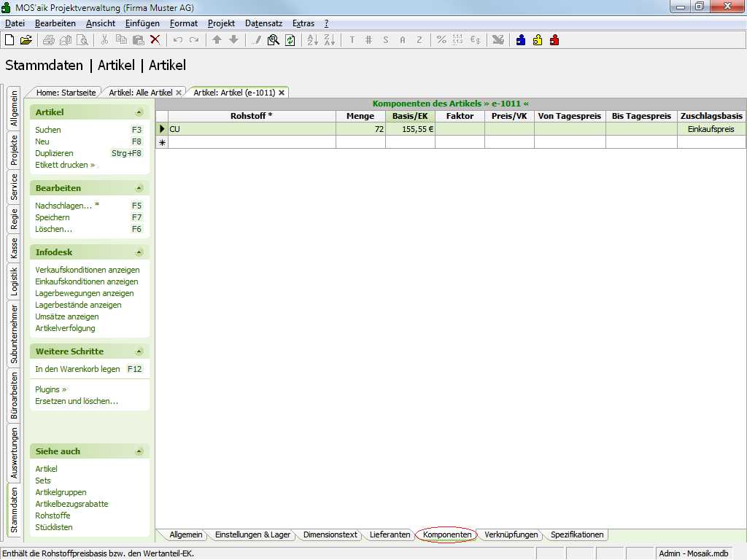The width and height of the screenshot is (747, 560).
Task: Select the Logistik vertical sidebar tab
Action: tap(14, 281)
